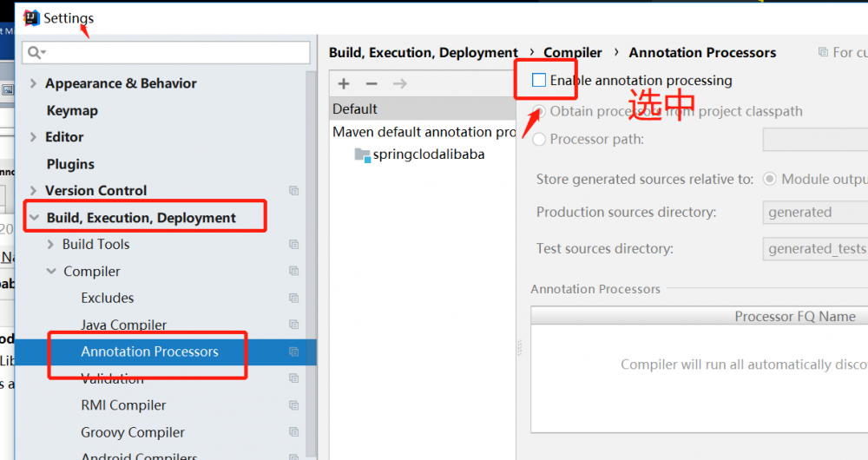This screenshot has width=868, height=460.
Task: Click project-level icon beside Version Control
Action: 293,191
